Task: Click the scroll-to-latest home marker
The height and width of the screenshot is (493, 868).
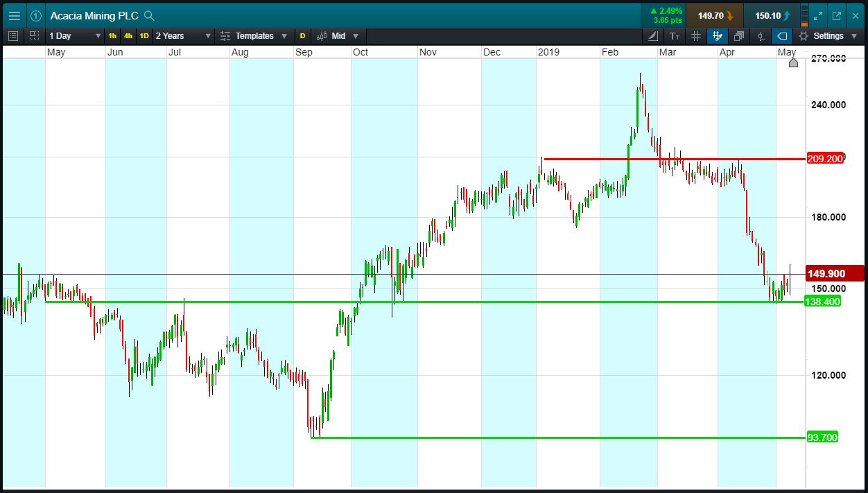Action: click(x=793, y=63)
